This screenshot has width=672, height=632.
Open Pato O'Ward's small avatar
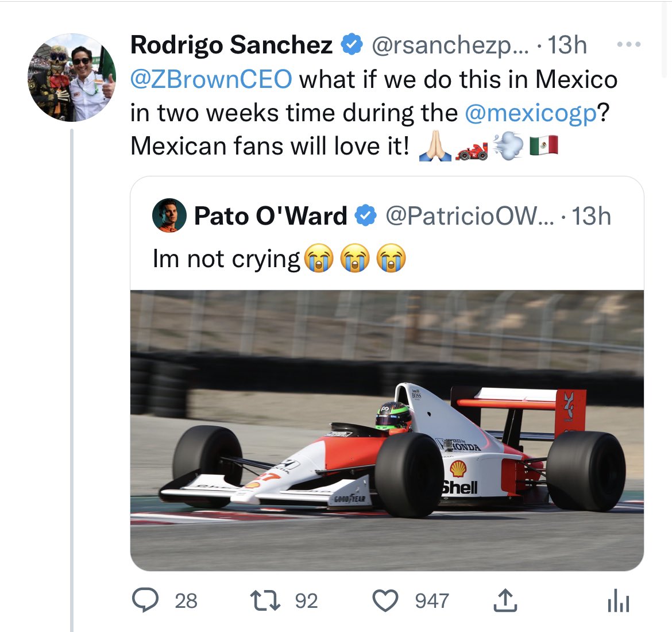click(169, 216)
